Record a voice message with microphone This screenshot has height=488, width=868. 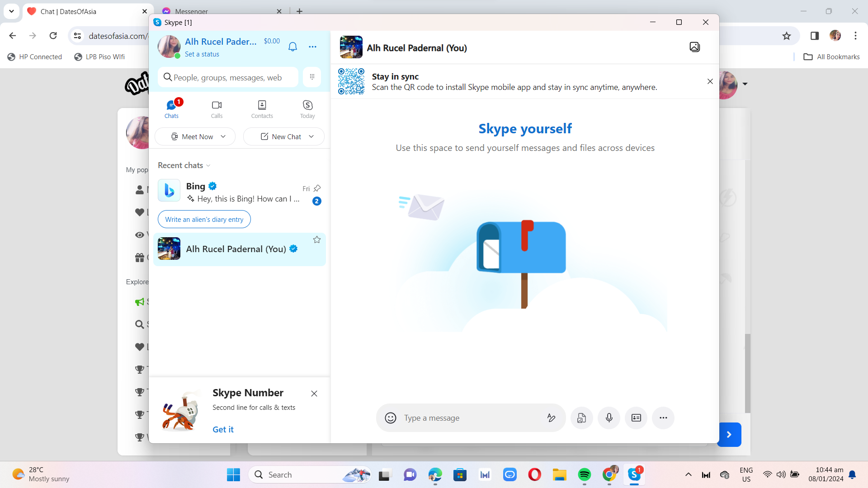(x=609, y=418)
